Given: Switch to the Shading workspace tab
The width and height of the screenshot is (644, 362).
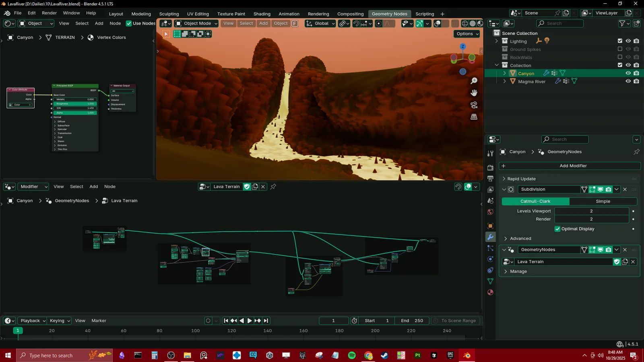Looking at the screenshot, I should (x=261, y=14).
